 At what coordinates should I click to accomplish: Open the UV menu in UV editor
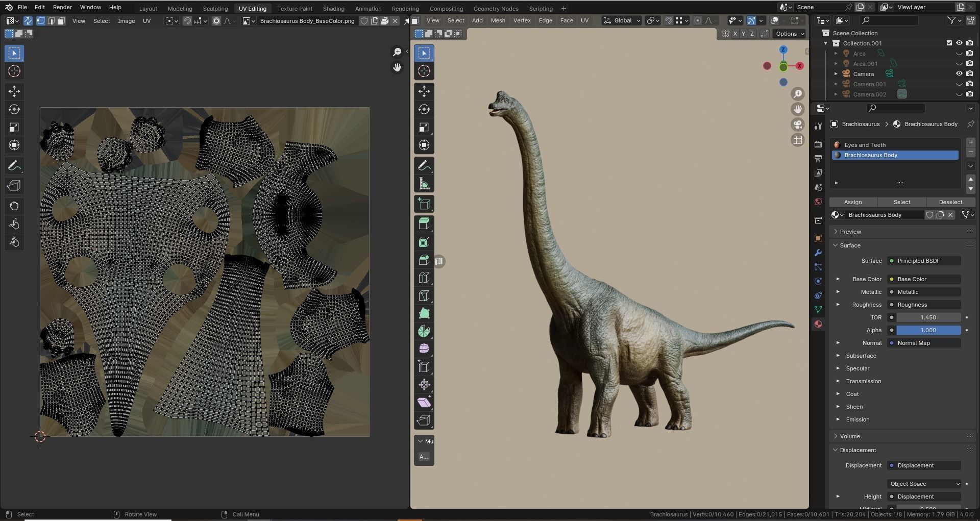coord(146,21)
